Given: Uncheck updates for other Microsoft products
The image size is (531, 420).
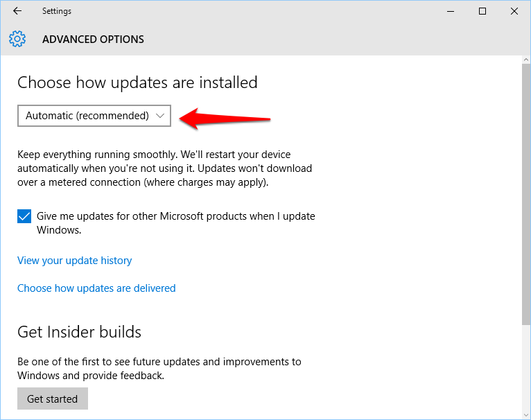Looking at the screenshot, I should pyautogui.click(x=24, y=216).
